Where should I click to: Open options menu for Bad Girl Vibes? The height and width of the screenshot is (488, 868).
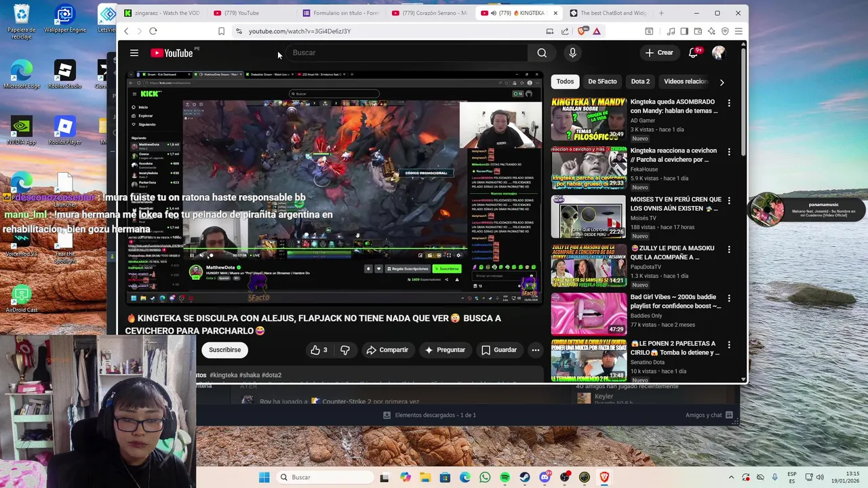[729, 298]
